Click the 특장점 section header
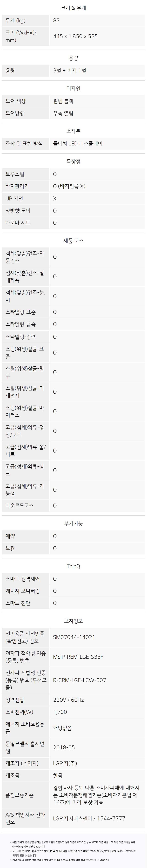 click(x=73, y=162)
